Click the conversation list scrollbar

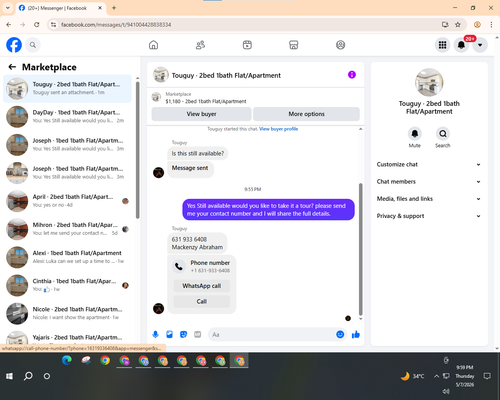coord(138,150)
